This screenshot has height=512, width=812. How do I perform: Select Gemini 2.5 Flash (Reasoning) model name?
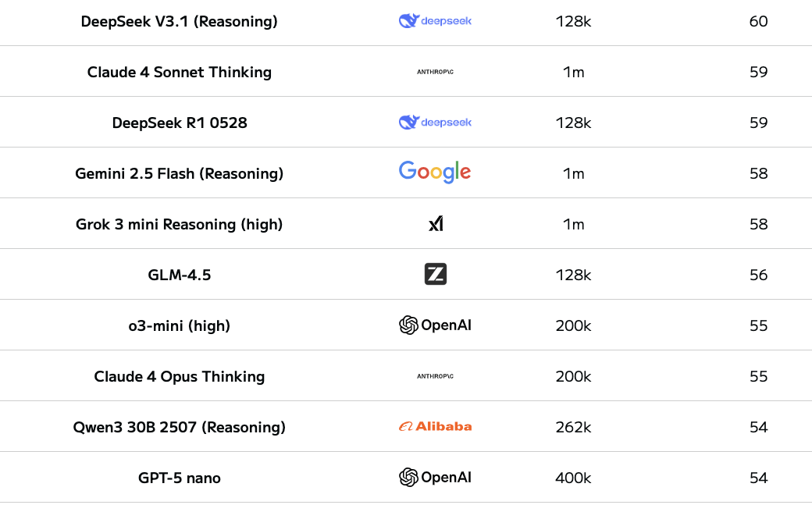(x=180, y=174)
